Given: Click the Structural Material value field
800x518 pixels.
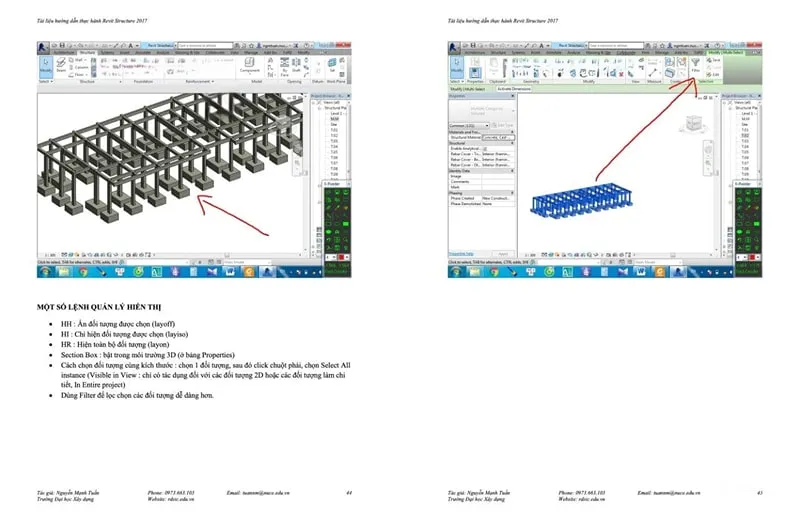Looking at the screenshot, I should [x=497, y=136].
